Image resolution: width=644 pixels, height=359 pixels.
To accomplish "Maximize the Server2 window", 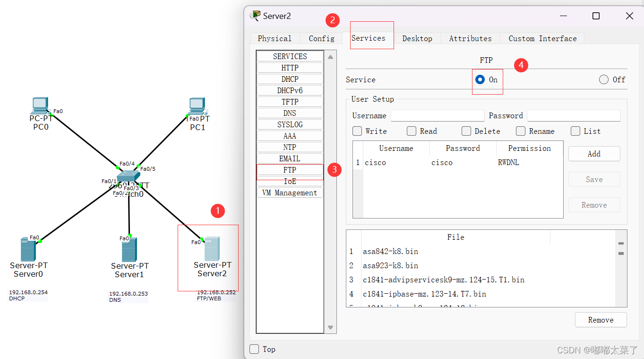I will coord(596,16).
